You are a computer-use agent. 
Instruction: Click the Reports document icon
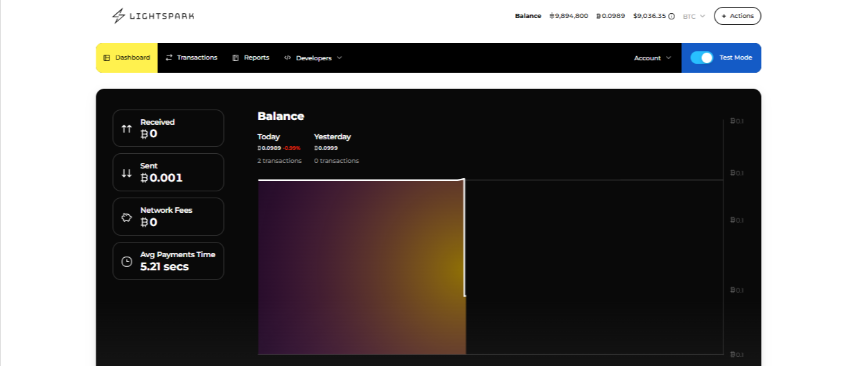point(235,58)
